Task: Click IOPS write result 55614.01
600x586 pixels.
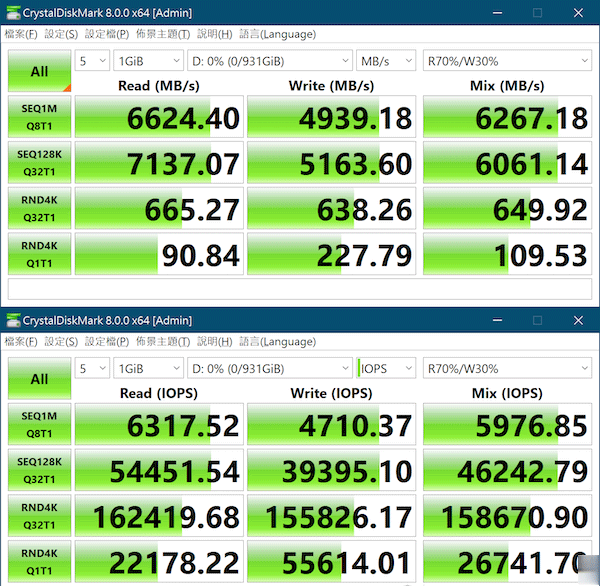Action: 331,562
